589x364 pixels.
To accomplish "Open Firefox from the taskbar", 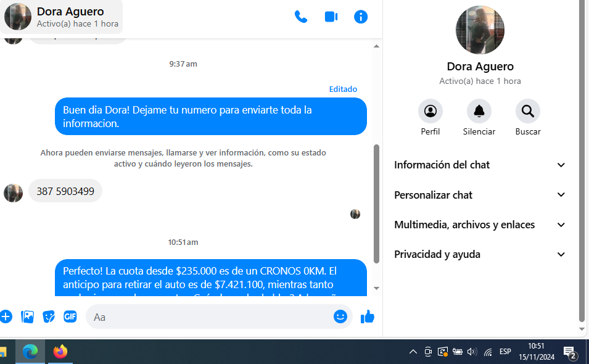I will point(60,352).
